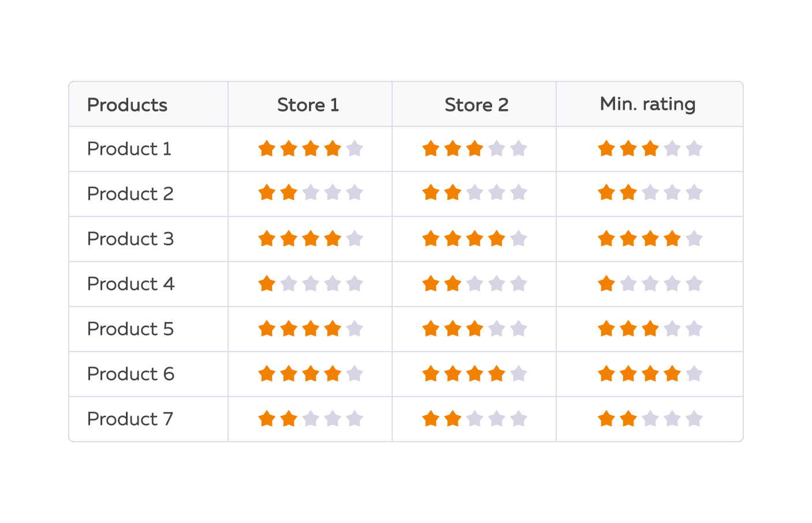812x523 pixels.
Task: Click the Product 6 row label
Action: 131,374
